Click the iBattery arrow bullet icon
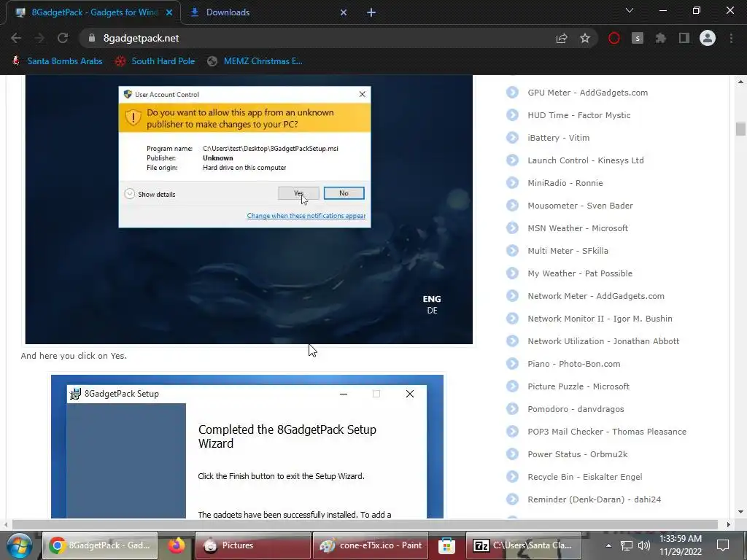This screenshot has width=747, height=560. [512, 138]
